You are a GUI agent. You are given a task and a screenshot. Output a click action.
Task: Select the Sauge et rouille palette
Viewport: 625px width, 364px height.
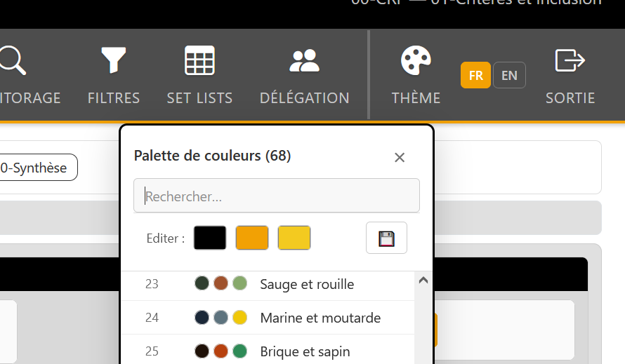[268, 284]
